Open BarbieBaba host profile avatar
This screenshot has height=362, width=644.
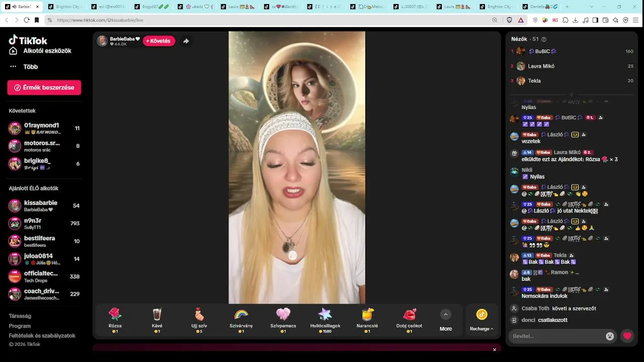click(102, 41)
